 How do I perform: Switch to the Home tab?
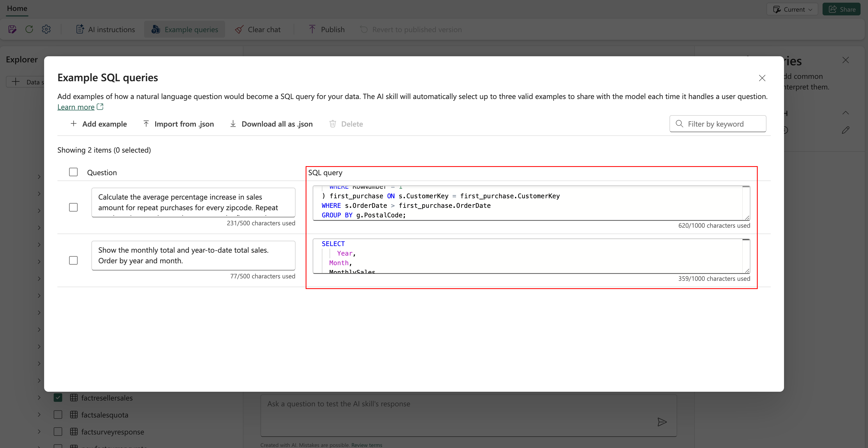pos(17,8)
